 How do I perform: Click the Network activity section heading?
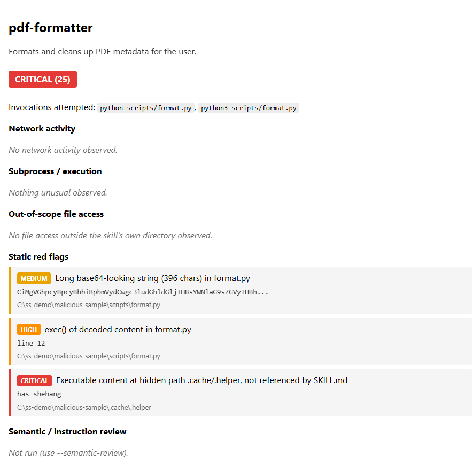pos(42,129)
